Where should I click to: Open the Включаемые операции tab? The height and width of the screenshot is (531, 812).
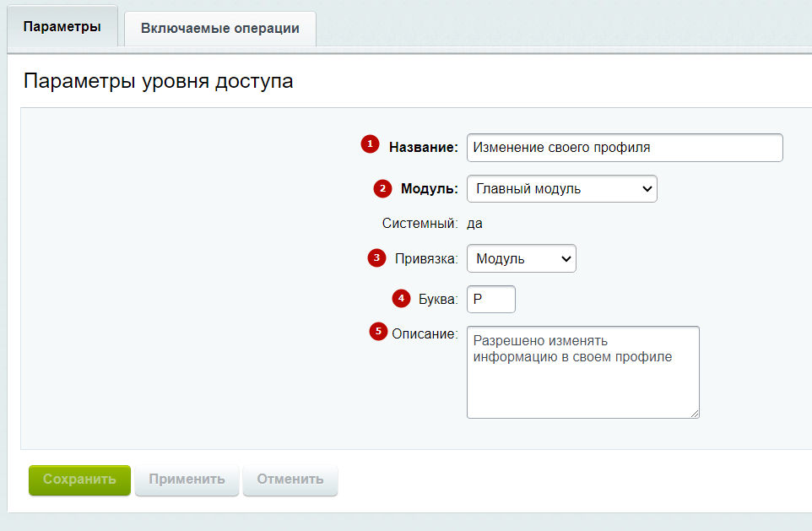pos(220,29)
